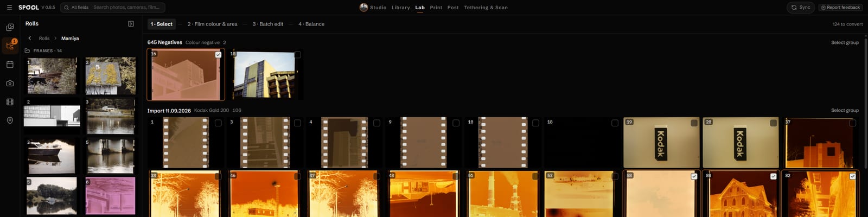Go back using the breadcrumb left arrow

tap(30, 39)
